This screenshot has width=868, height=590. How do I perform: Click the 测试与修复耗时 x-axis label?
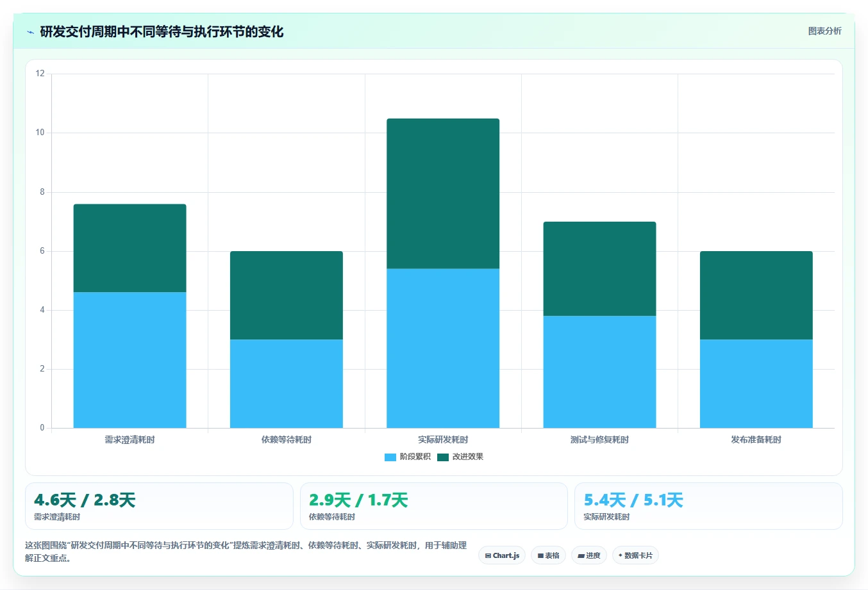coord(599,439)
